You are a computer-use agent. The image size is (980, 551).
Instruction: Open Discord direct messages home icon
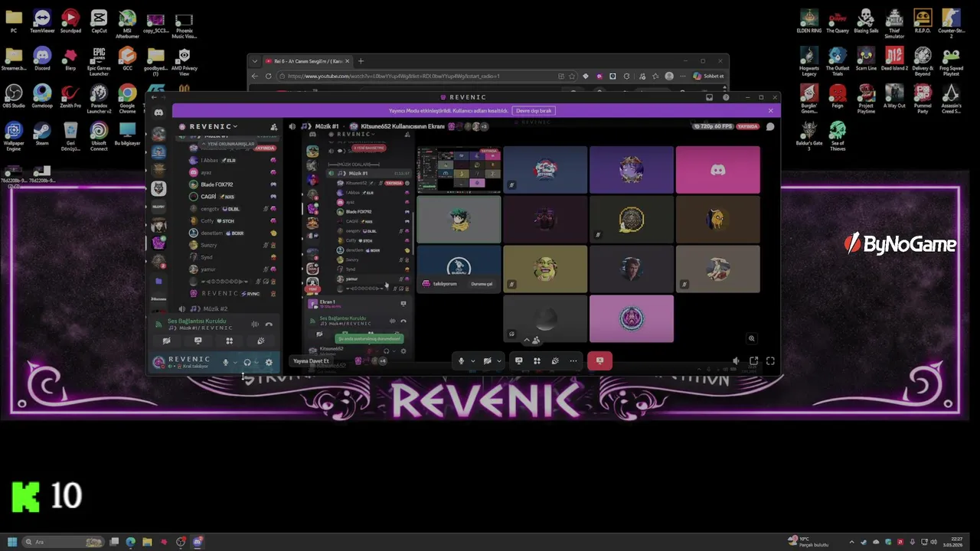[158, 112]
